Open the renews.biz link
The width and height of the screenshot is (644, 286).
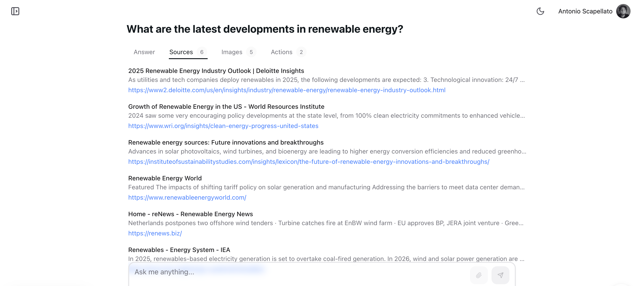[x=155, y=233]
